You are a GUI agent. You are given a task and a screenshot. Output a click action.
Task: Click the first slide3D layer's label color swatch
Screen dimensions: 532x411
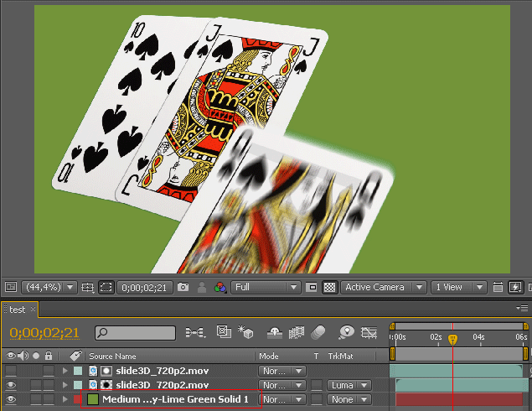(x=78, y=371)
